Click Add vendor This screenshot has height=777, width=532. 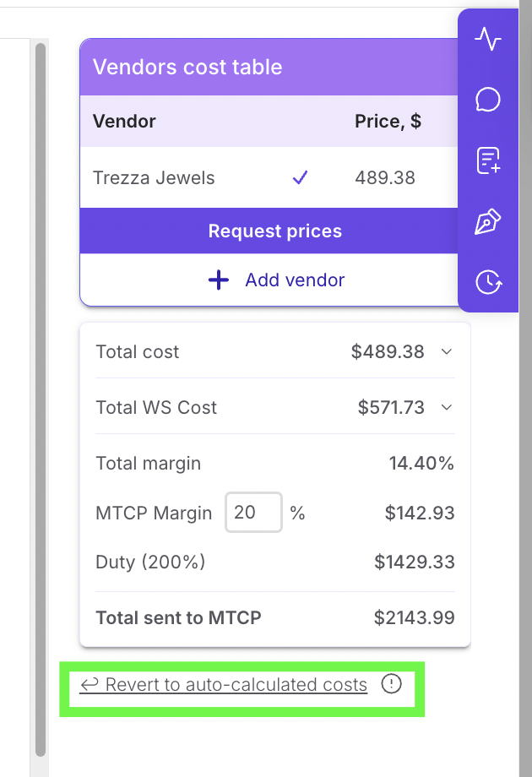(276, 280)
